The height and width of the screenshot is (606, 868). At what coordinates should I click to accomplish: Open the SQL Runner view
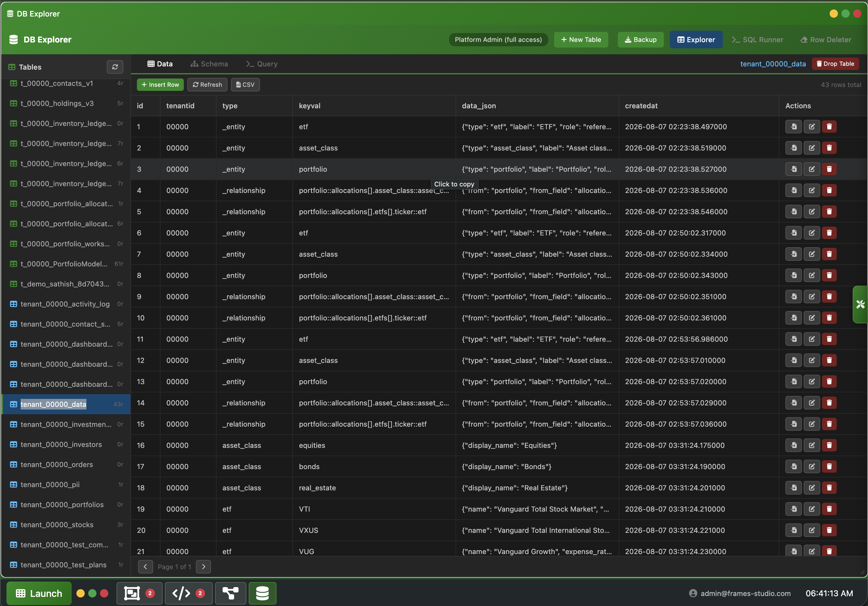[758, 40]
